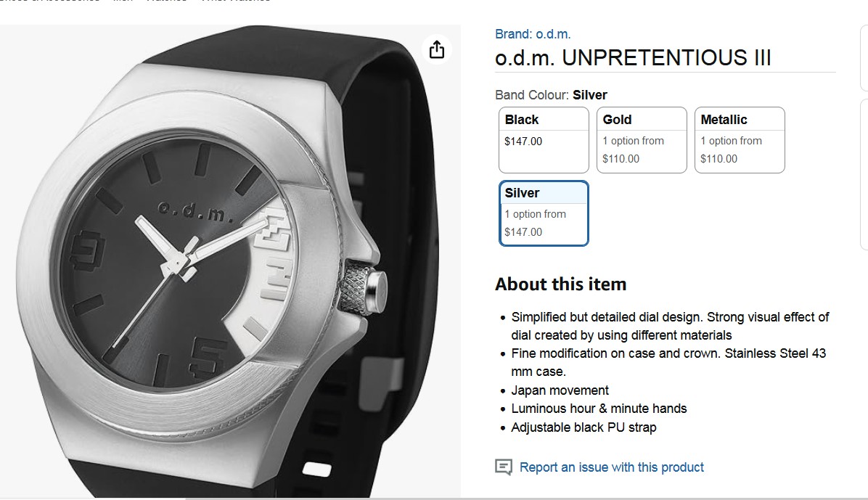Click the Luminous hour & minute hands bullet
This screenshot has width=868, height=500.
point(598,409)
